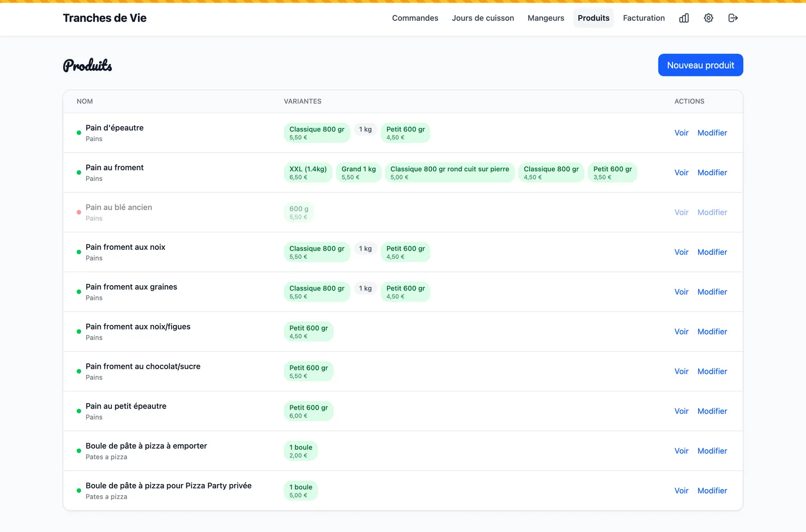Viewport: 806px width, 532px height.
Task: Edit Pain froment aux noix/figues
Action: click(712, 332)
